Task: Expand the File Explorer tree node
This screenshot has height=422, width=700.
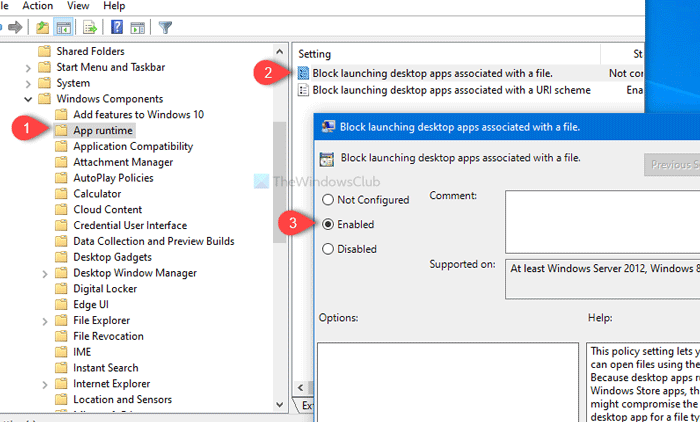Action: tap(45, 321)
